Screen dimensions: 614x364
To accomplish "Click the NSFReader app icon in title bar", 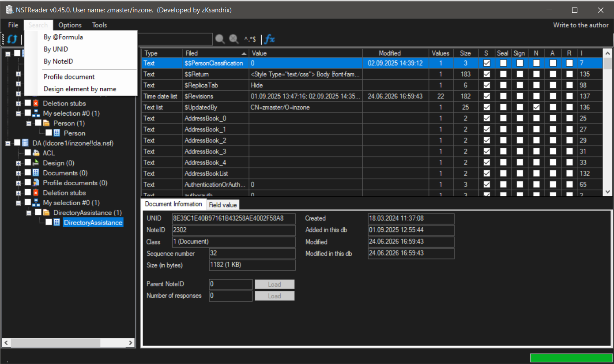I will pos(9,10).
